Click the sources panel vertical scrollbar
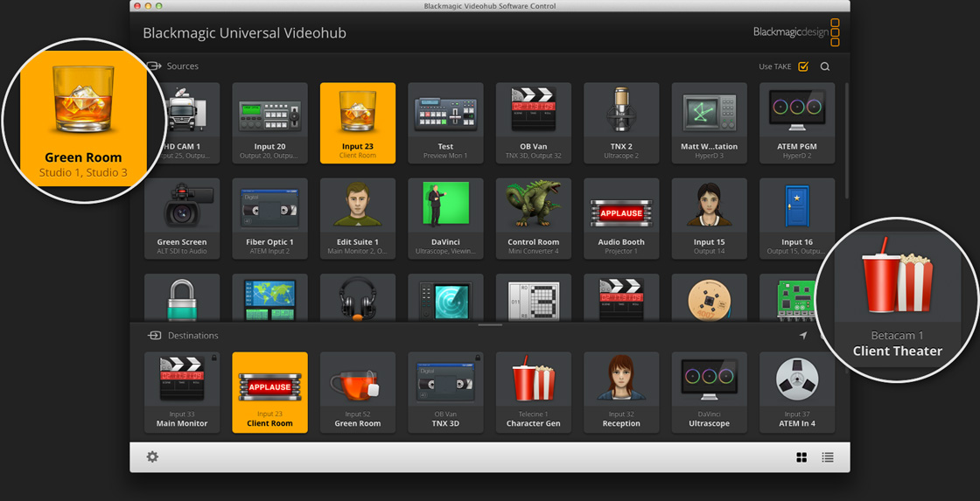 (x=847, y=141)
